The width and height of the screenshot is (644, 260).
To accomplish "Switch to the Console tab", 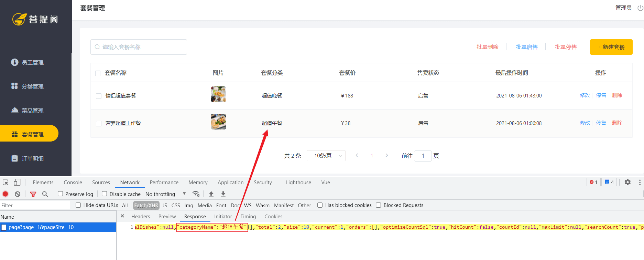I will pos(73,183).
